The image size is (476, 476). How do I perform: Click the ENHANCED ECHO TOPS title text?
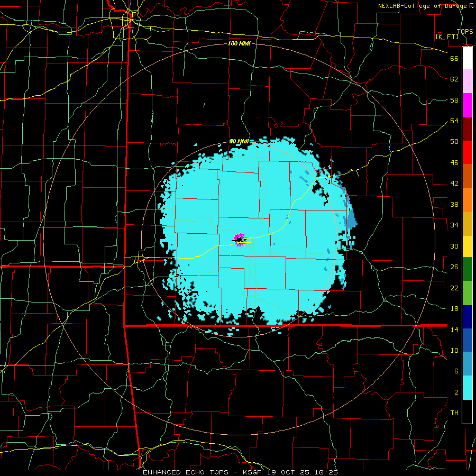186,472
